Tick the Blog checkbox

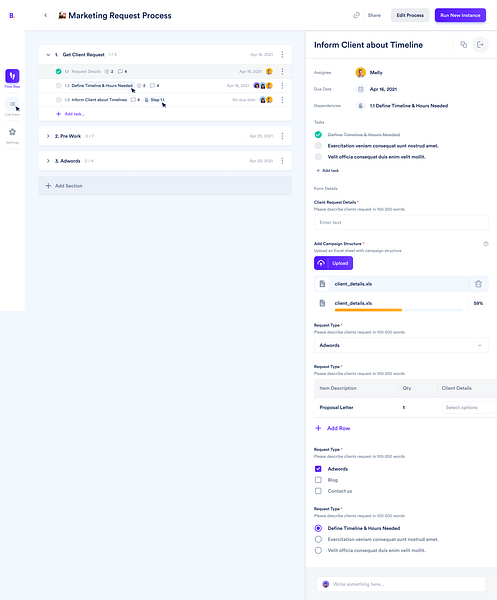click(x=318, y=480)
